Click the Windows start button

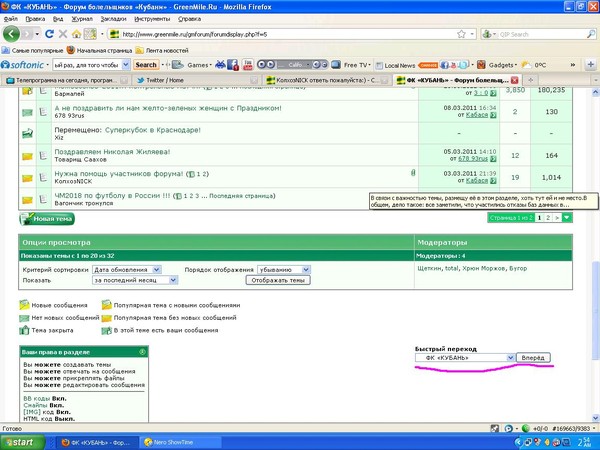(22, 442)
